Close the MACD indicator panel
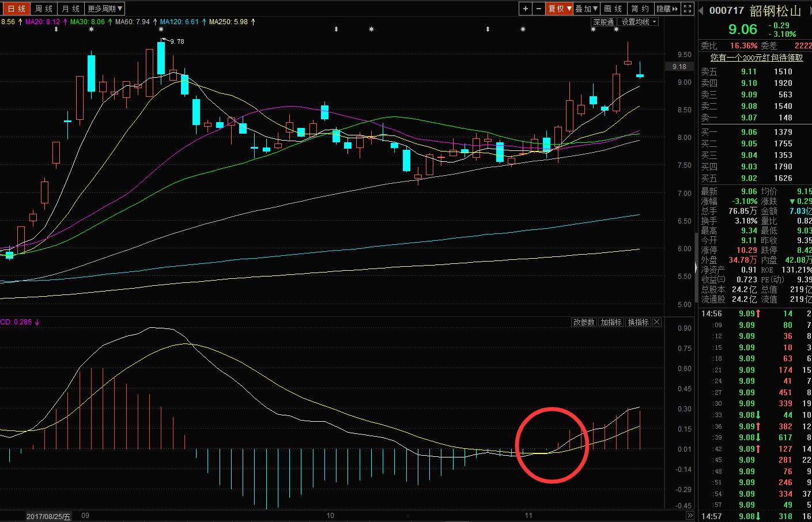Image resolution: width=812 pixels, height=522 pixels. click(656, 322)
